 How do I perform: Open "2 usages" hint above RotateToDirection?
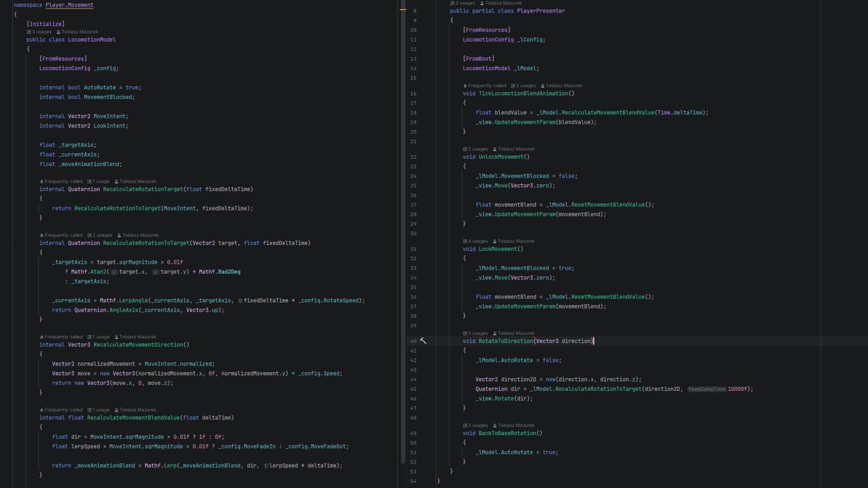(x=476, y=333)
